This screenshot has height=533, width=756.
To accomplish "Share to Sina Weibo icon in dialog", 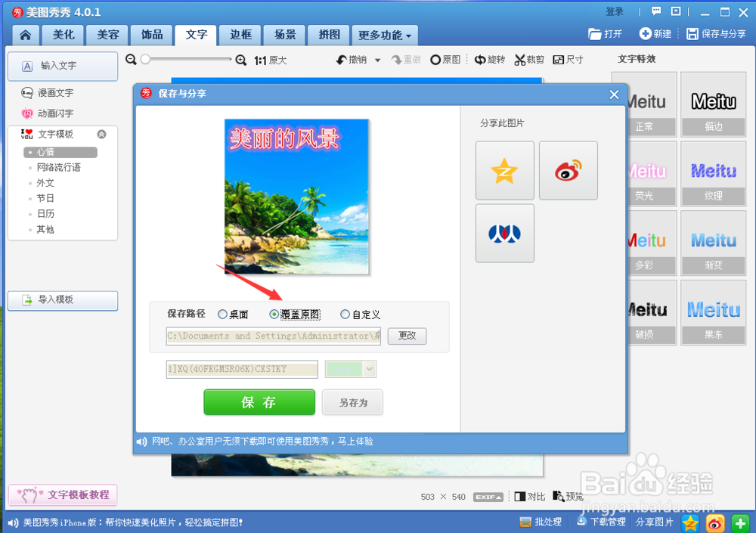I will click(569, 171).
